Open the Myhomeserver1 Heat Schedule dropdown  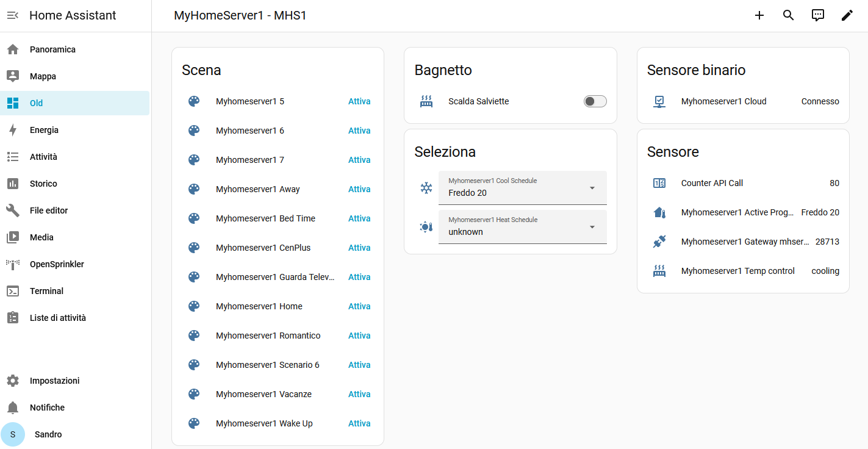(x=523, y=227)
